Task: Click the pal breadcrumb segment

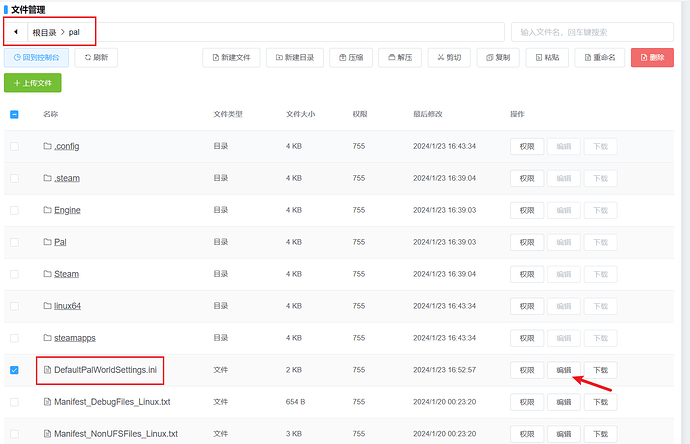Action: 74,32
